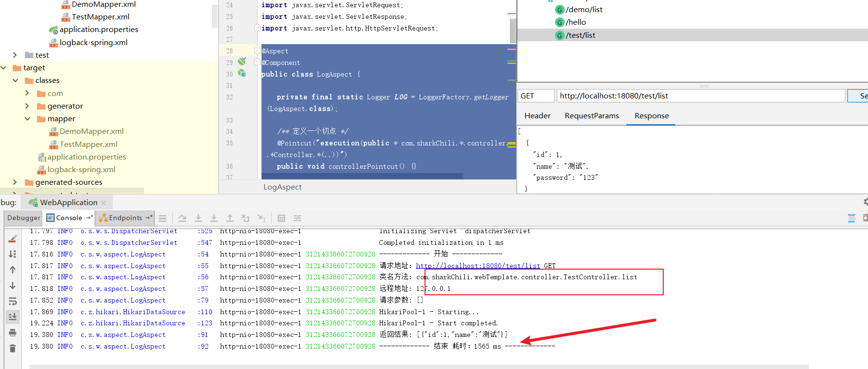Click the step out debugger icon
868x369 pixels.
coord(230,218)
